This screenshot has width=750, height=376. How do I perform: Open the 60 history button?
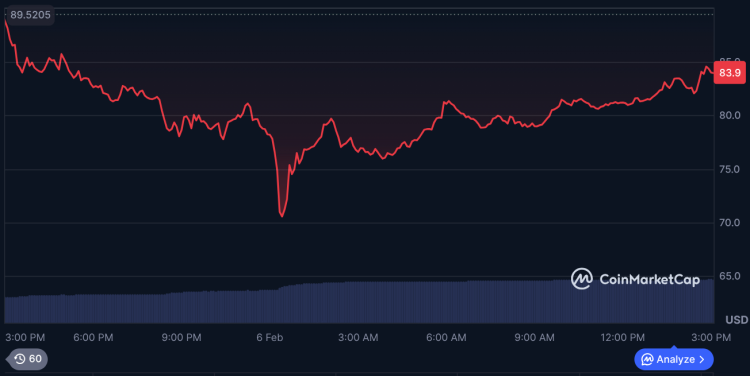(x=27, y=359)
